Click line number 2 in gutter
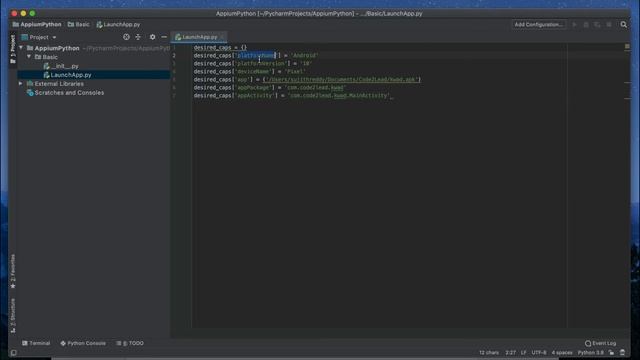Screen dimensions: 640x360 [174, 56]
